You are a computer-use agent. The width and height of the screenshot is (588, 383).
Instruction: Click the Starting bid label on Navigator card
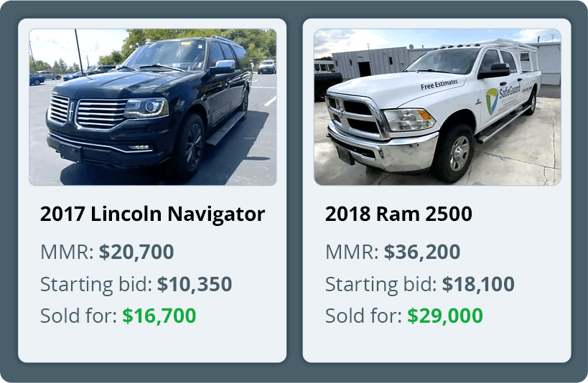tap(96, 284)
